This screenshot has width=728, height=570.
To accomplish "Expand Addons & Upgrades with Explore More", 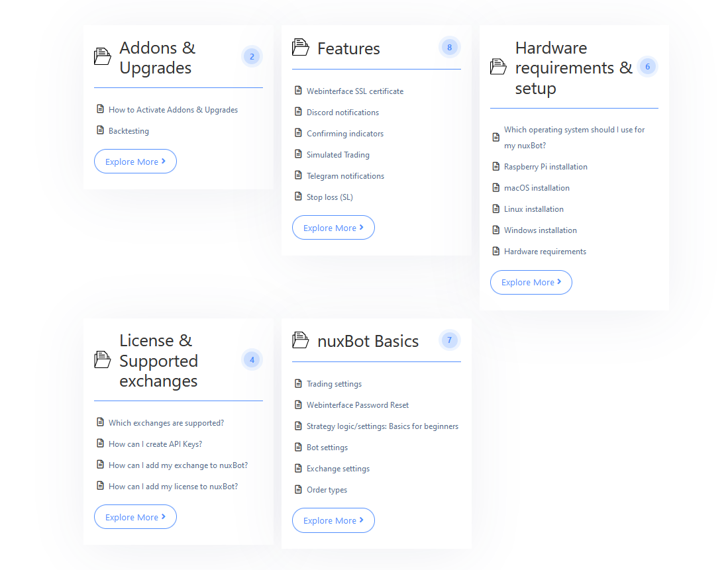I will coord(135,162).
